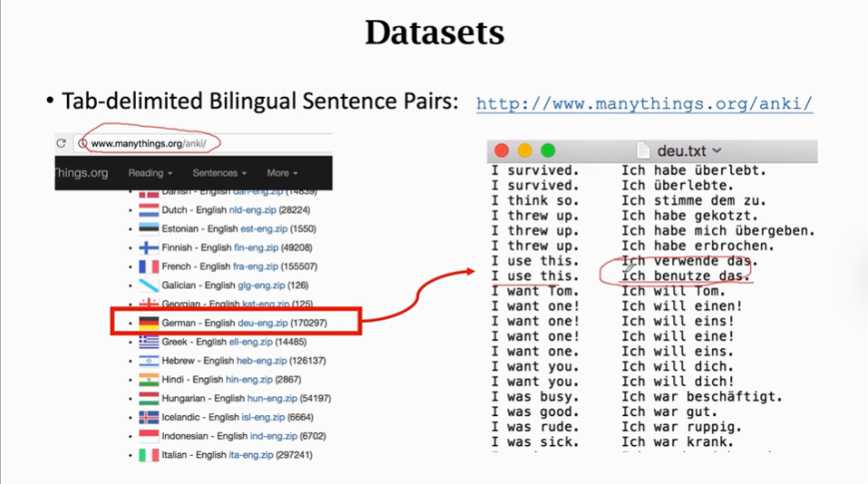
Task: Open the More dropdown menu
Action: click(x=282, y=173)
